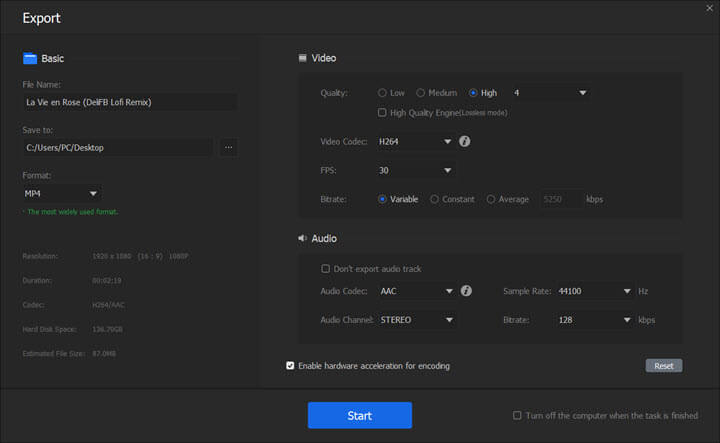Click the blue Basic folder icon
This screenshot has width=720, height=443.
click(x=29, y=59)
